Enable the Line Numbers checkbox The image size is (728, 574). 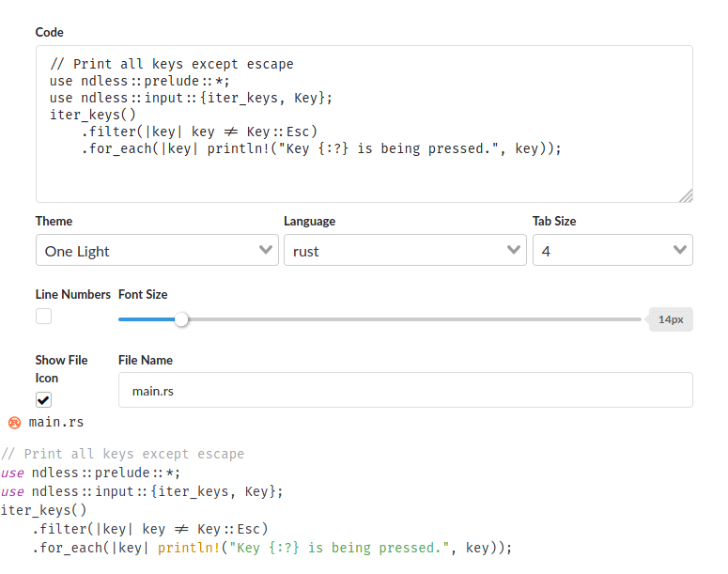(x=44, y=317)
